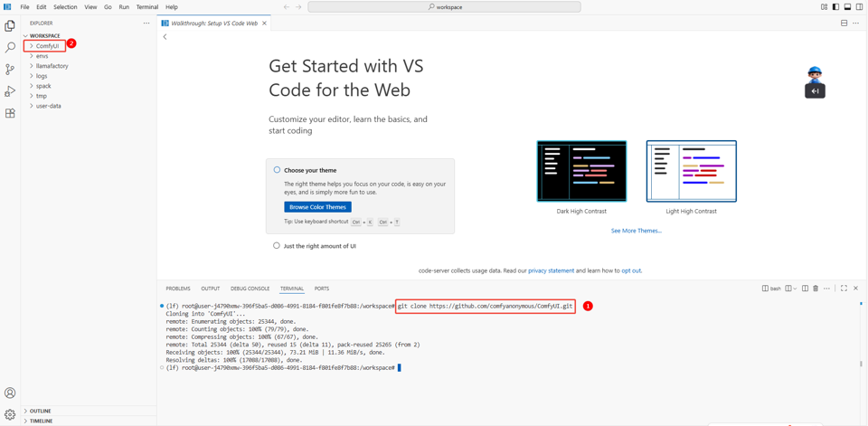Select 'Just the right amount of UI' step
Viewport: 868px width, 426px height.
point(277,246)
